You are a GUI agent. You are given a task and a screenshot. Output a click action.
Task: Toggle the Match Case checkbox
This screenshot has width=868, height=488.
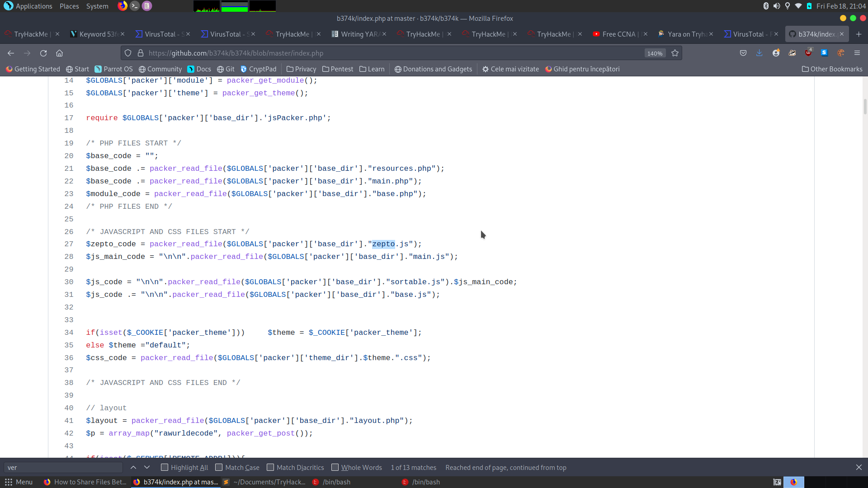219,468
